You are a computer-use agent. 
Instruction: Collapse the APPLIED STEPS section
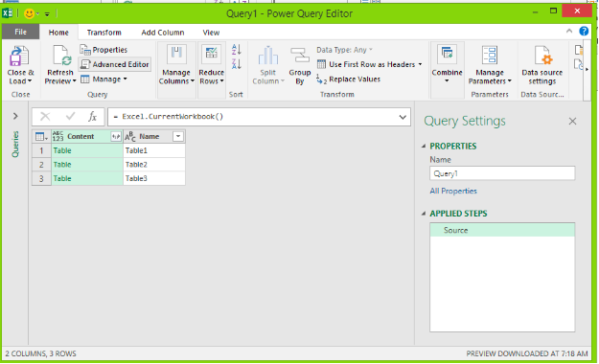[x=424, y=214]
